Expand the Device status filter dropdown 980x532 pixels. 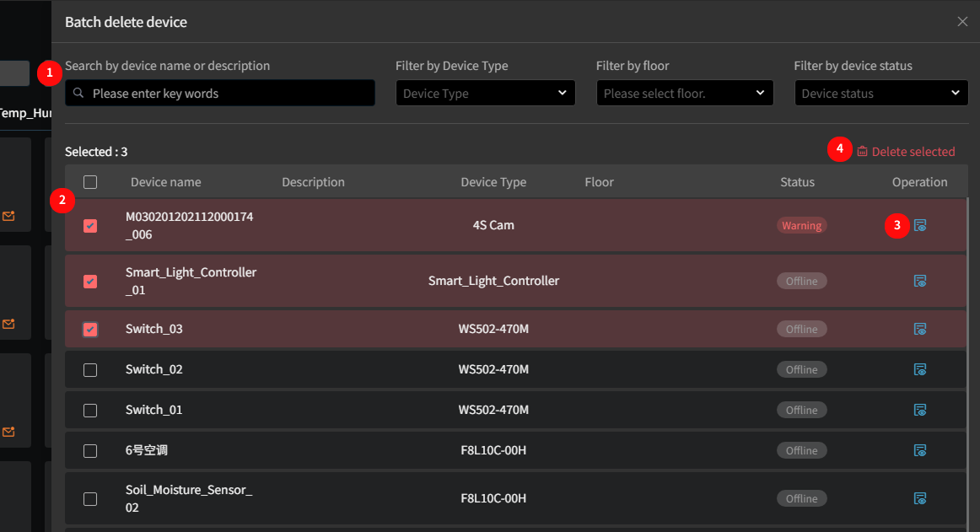point(880,93)
